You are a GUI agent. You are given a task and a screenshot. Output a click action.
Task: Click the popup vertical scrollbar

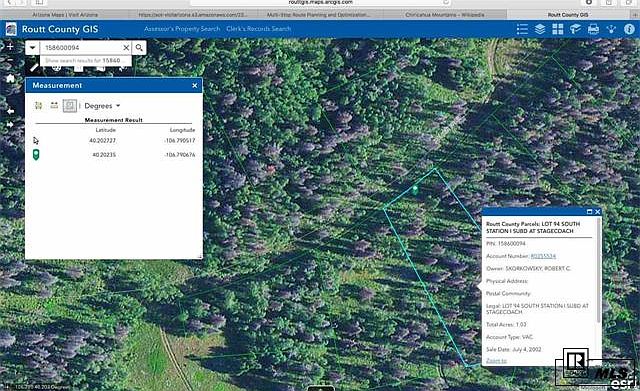pyautogui.click(x=598, y=269)
